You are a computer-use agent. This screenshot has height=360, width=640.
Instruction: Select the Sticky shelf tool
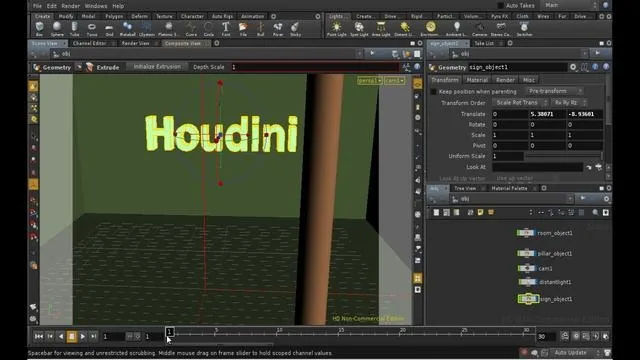click(295, 29)
